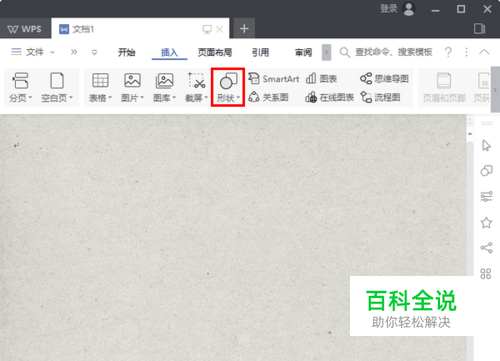The image size is (500, 361).
Task: Insert an 在线图表 online chart
Action: [329, 97]
